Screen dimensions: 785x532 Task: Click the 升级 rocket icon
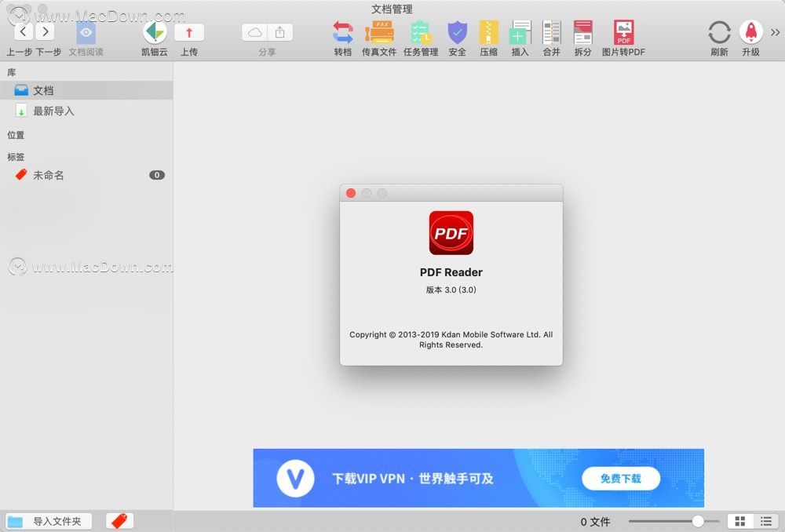click(x=751, y=32)
